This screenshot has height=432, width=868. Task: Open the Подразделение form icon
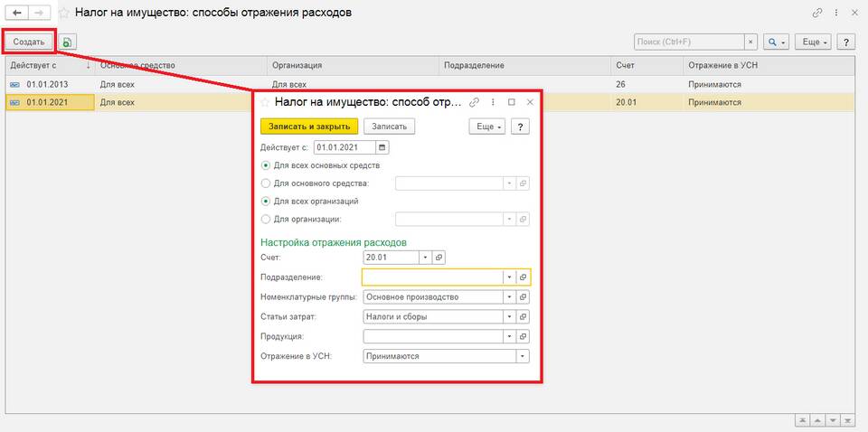[x=524, y=277]
